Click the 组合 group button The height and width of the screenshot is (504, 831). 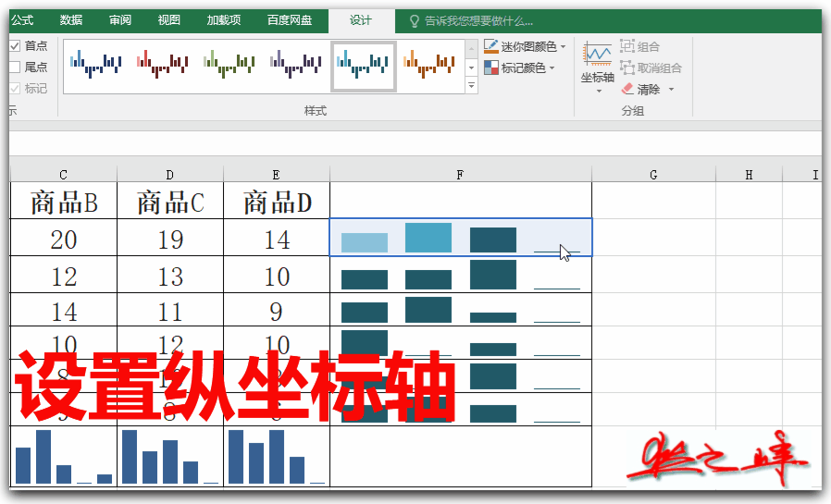(x=639, y=46)
